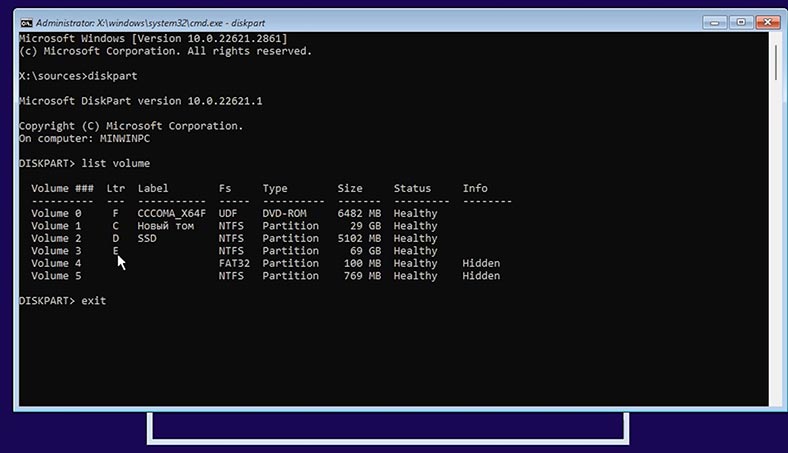This screenshot has width=788, height=453.
Task: Click 'Hidden' info in Volume 4 row
Action: 481,263
